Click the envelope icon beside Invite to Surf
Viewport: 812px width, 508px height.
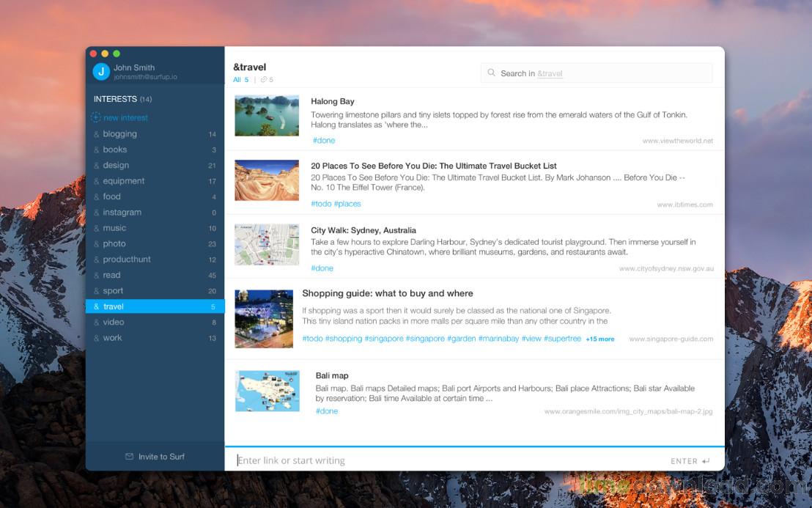click(130, 457)
